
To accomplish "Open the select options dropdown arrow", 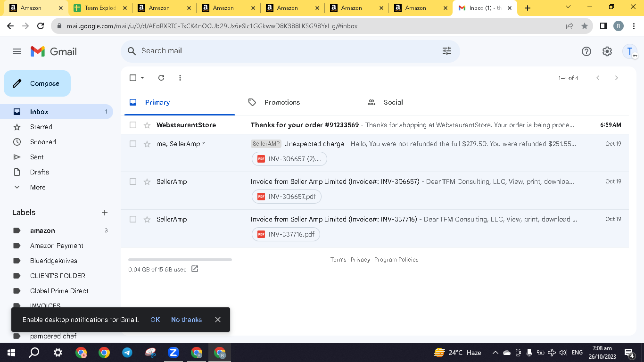I will 142,78.
